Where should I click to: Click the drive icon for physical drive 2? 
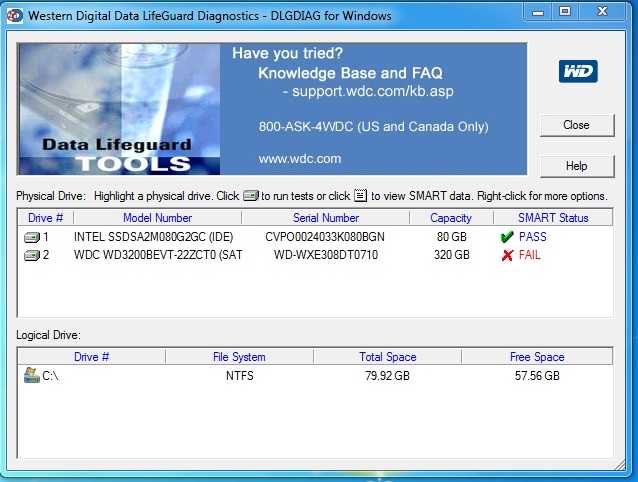(32, 255)
